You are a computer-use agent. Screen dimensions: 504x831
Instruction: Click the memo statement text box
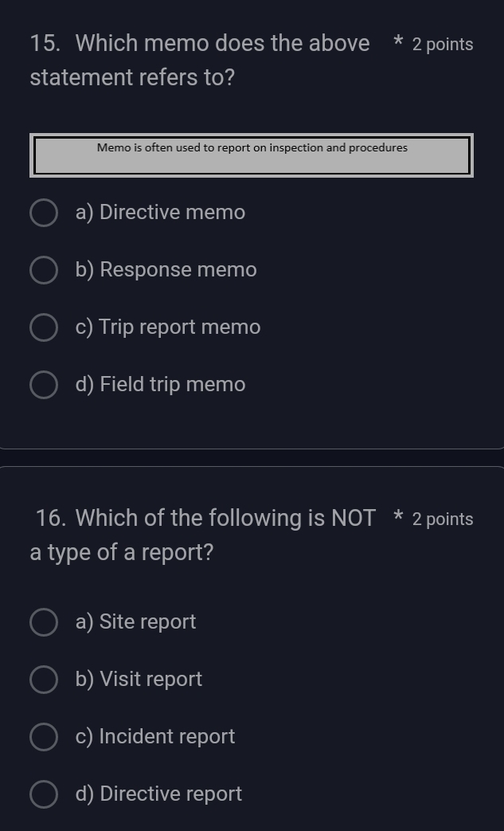click(x=252, y=155)
